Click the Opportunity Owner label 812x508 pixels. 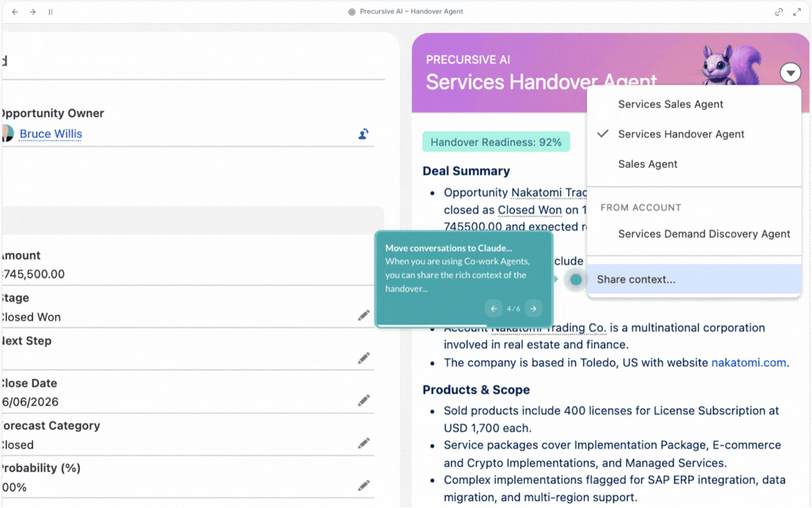tap(52, 113)
